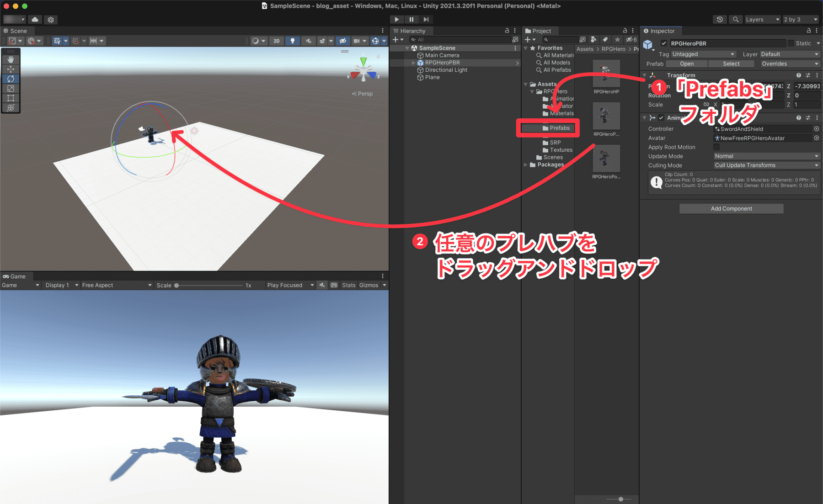823x504 pixels.
Task: Toggle Scene view lighting on or off
Action: tap(293, 40)
